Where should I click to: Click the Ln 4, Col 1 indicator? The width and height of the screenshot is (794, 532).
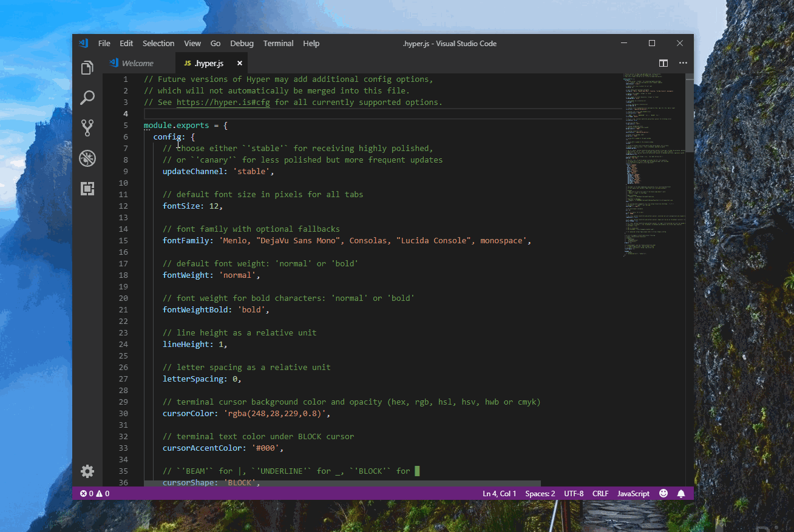[499, 493]
